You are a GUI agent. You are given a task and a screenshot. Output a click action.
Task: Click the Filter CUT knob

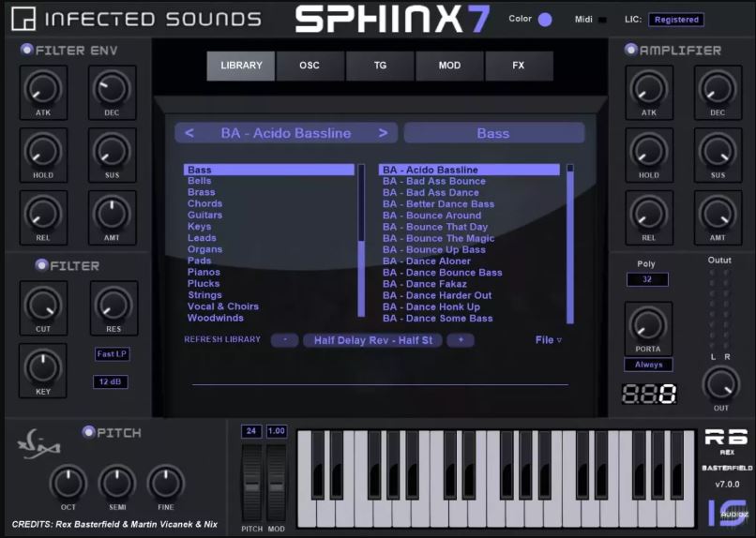tap(43, 305)
